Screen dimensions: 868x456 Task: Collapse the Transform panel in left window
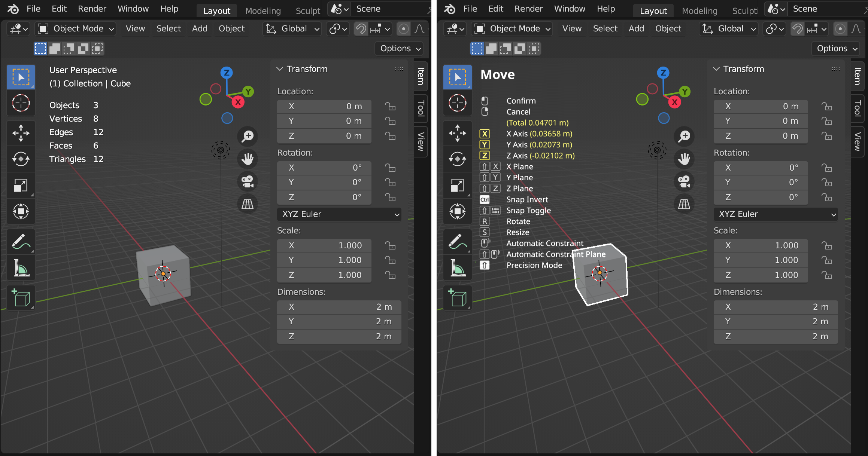click(280, 69)
